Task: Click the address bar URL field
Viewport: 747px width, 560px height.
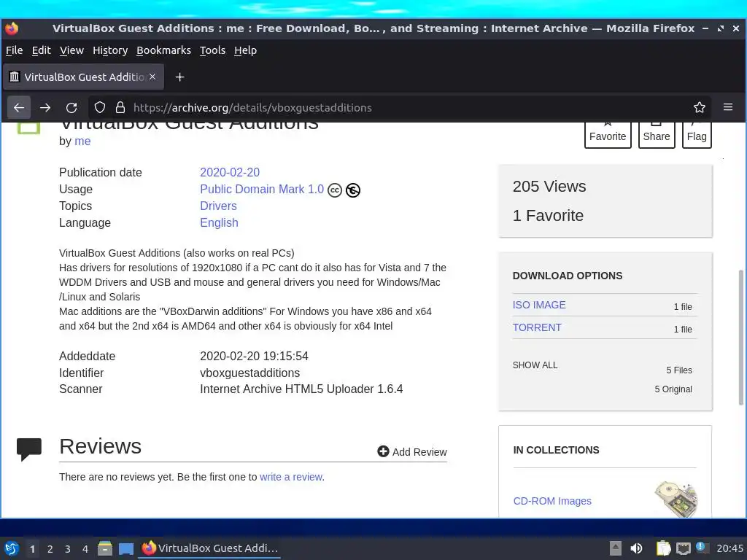Action: point(400,108)
